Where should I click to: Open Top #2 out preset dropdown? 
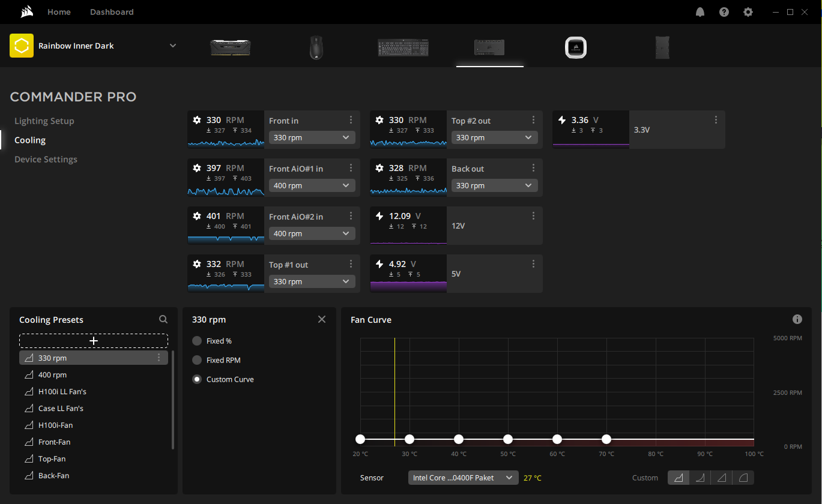[495, 137]
